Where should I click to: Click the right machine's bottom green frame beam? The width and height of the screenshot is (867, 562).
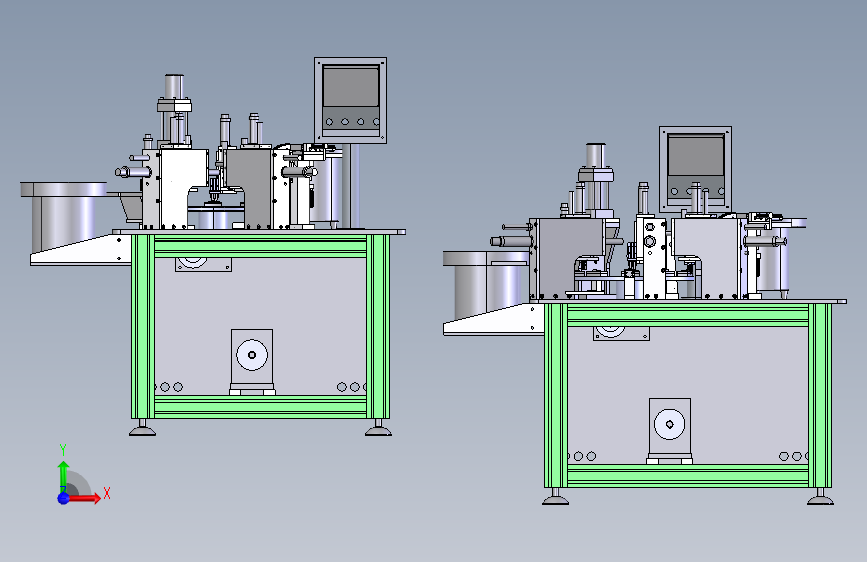688,476
